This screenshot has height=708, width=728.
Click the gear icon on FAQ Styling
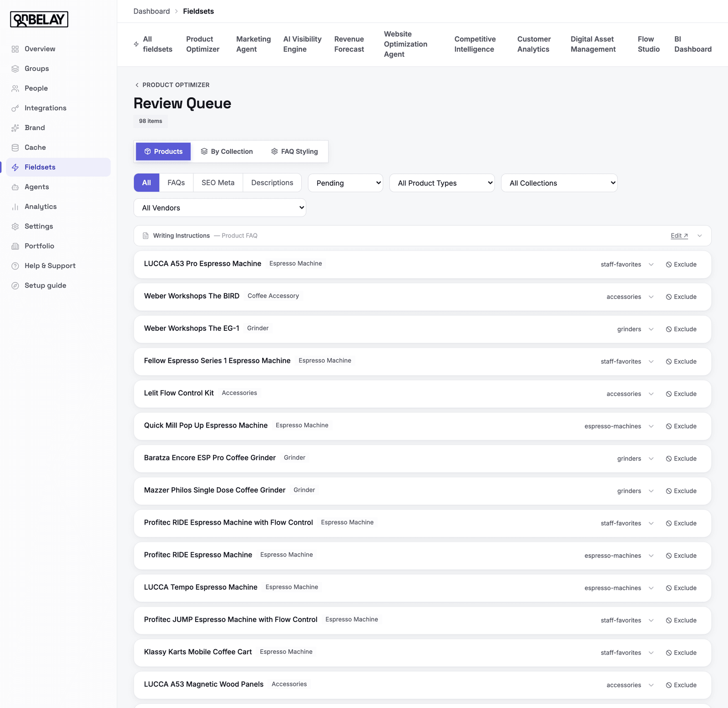[274, 152]
